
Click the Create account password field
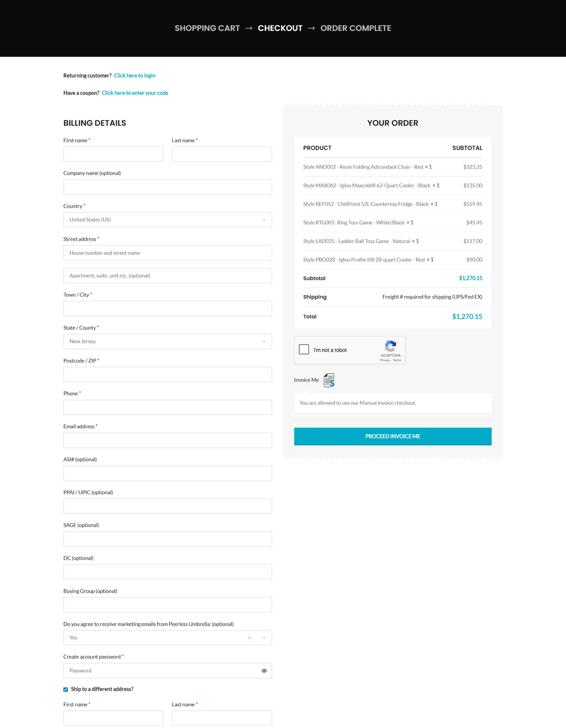coord(150,671)
